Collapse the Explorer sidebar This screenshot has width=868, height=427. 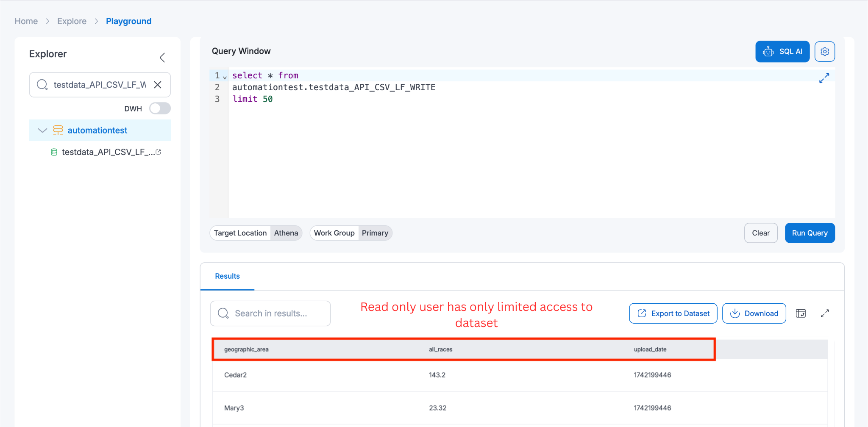pos(162,57)
